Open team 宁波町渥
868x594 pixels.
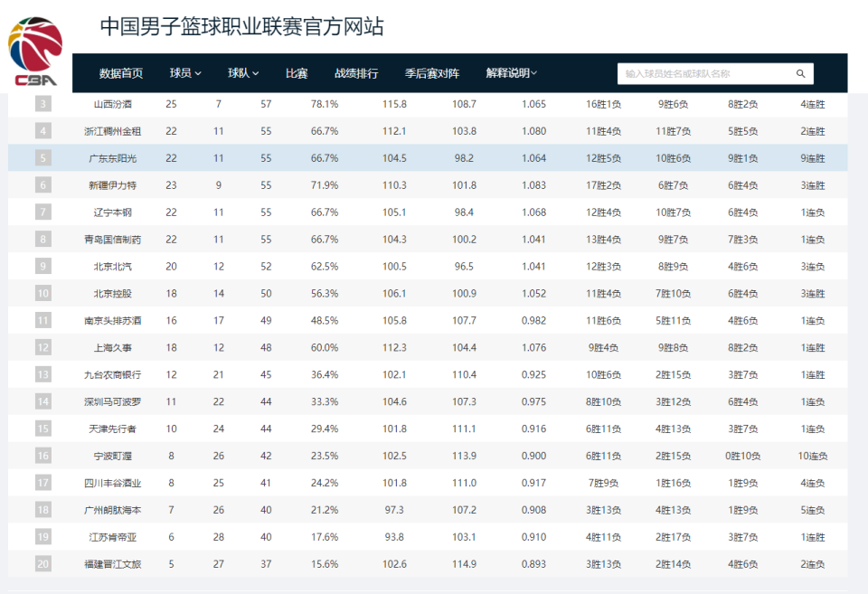click(x=113, y=457)
